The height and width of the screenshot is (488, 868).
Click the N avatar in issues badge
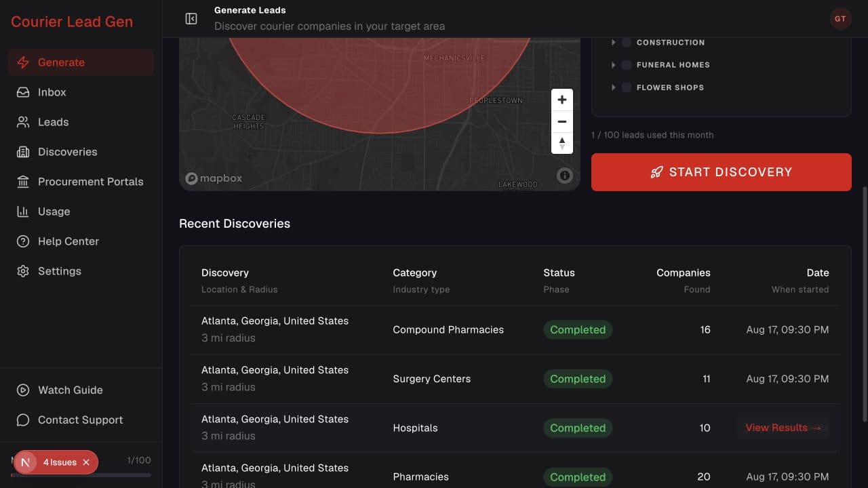(x=26, y=462)
